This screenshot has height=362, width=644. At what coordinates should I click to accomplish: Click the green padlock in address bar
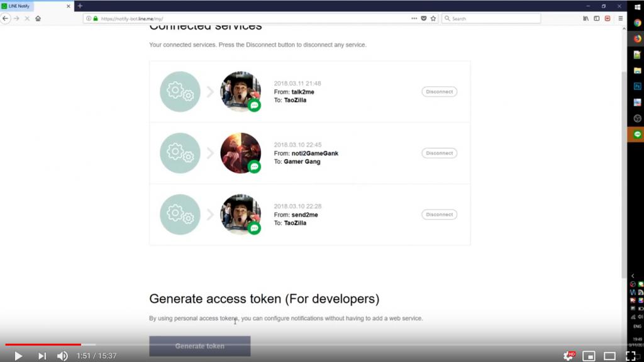coord(96,18)
